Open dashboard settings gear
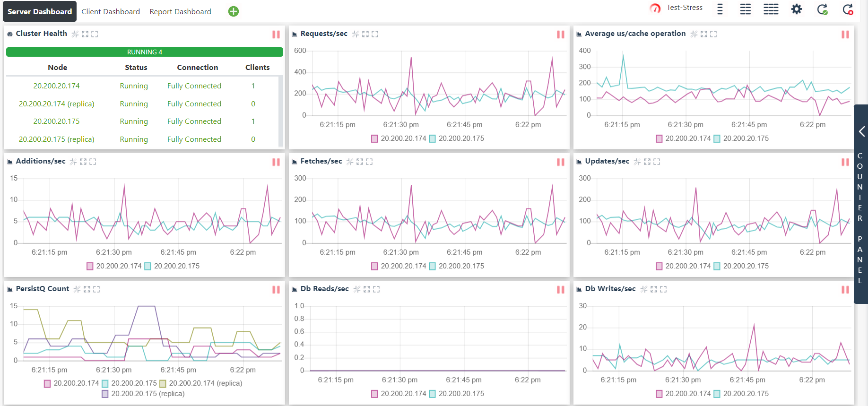 click(797, 9)
